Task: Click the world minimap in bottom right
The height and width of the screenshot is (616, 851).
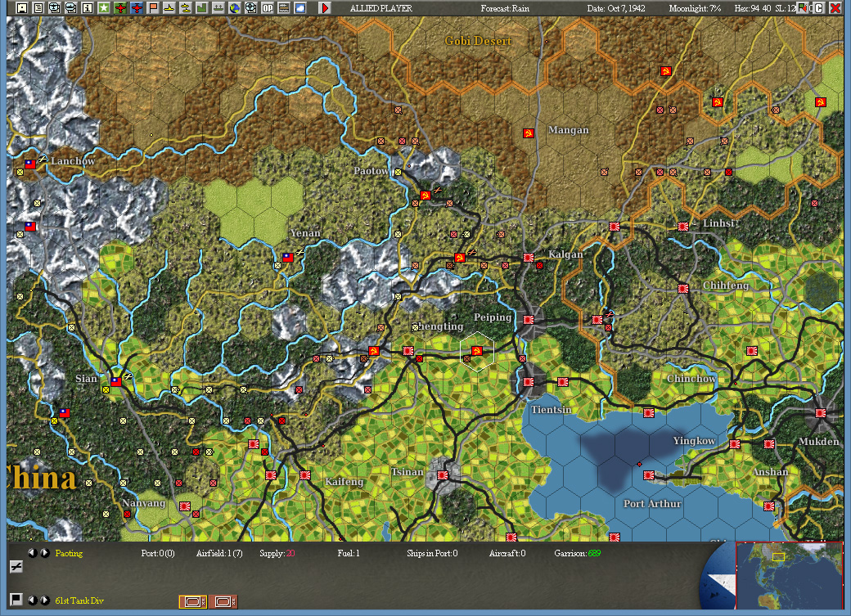Action: click(789, 575)
